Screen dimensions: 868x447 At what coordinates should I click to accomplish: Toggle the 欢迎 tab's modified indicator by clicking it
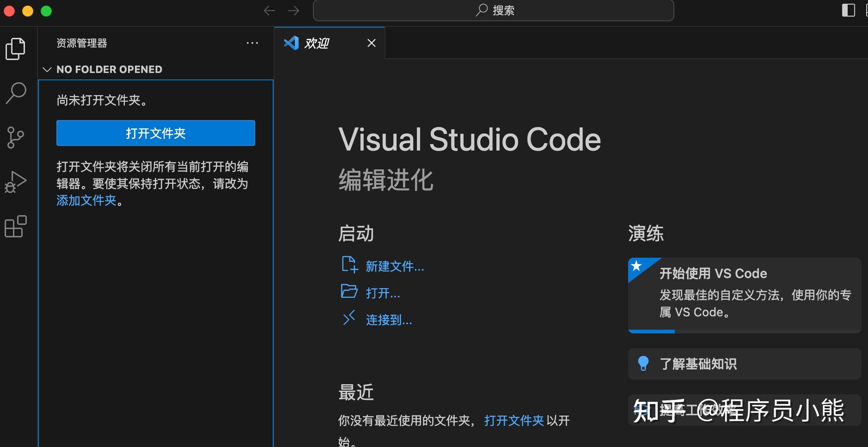pyautogui.click(x=372, y=43)
